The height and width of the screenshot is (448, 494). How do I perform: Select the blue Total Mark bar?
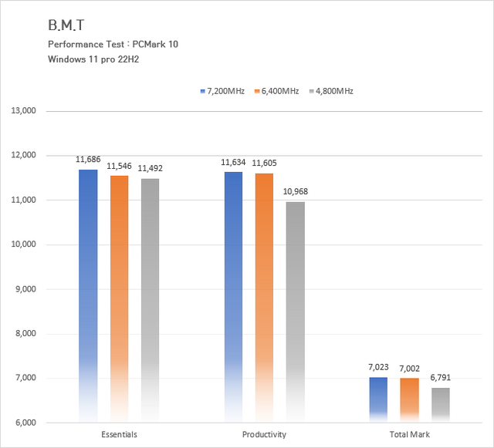click(x=378, y=399)
